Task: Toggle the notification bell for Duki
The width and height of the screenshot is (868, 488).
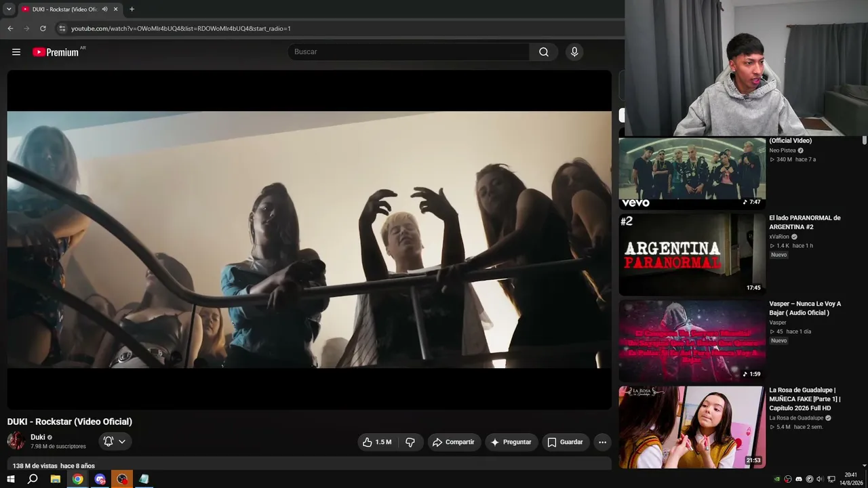Action: tap(108, 442)
